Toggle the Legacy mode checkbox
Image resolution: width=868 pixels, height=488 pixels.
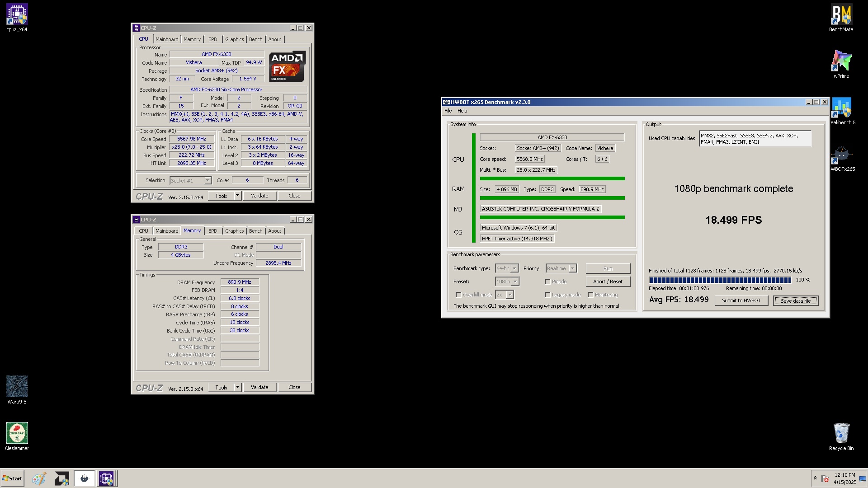pos(547,295)
